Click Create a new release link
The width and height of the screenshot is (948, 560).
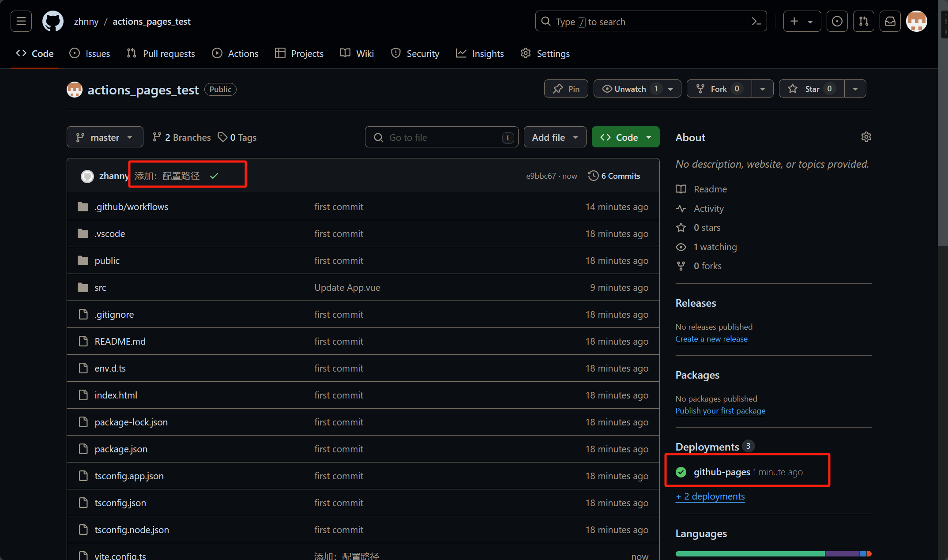click(711, 339)
